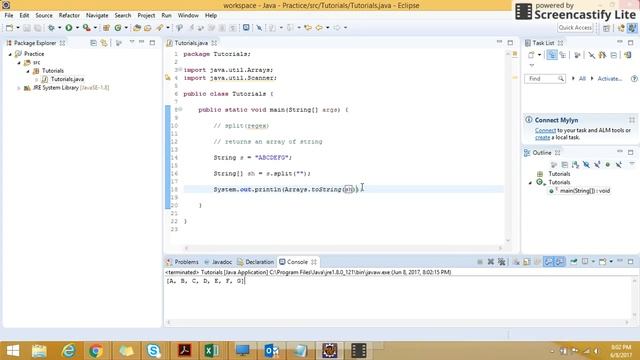Open the Refactor menu
Viewport: 640px width, 360px height.
pyautogui.click(x=69, y=15)
